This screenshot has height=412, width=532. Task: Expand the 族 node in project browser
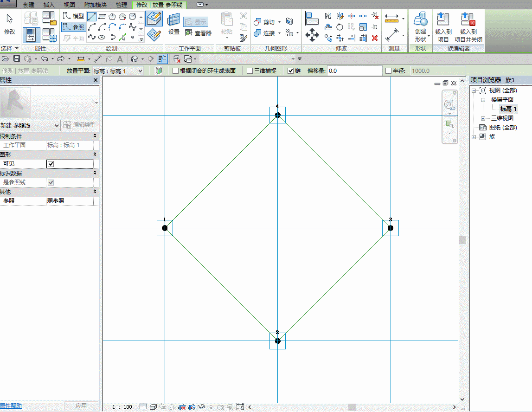click(474, 137)
